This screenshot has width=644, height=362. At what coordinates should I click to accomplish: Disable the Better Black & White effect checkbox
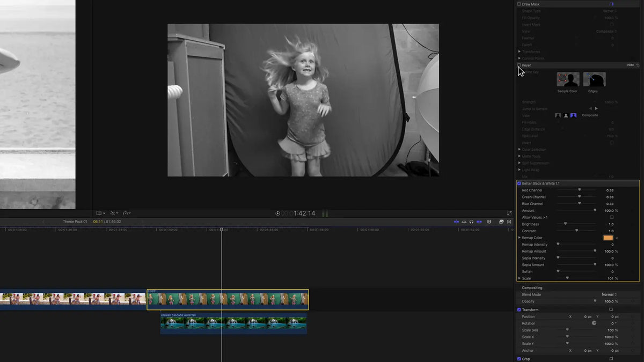519,183
